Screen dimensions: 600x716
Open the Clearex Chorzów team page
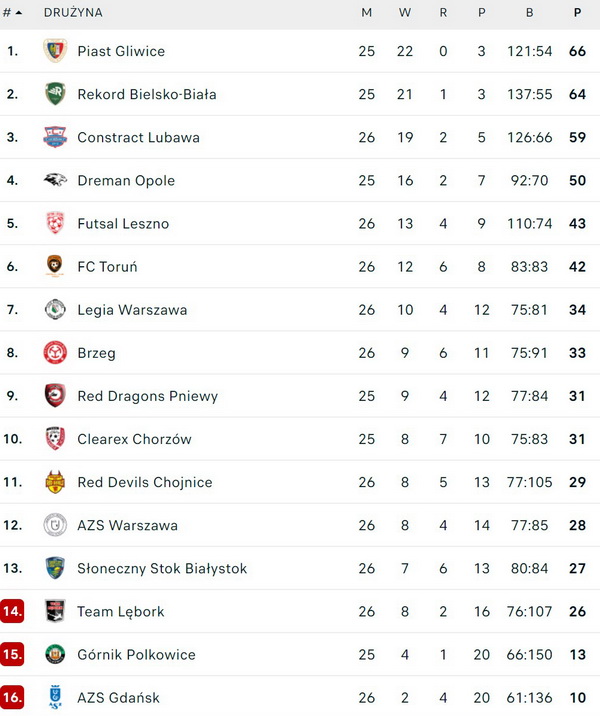click(x=134, y=439)
